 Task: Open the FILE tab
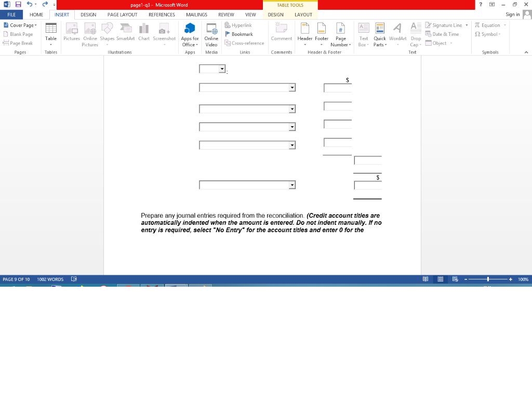tap(11, 15)
